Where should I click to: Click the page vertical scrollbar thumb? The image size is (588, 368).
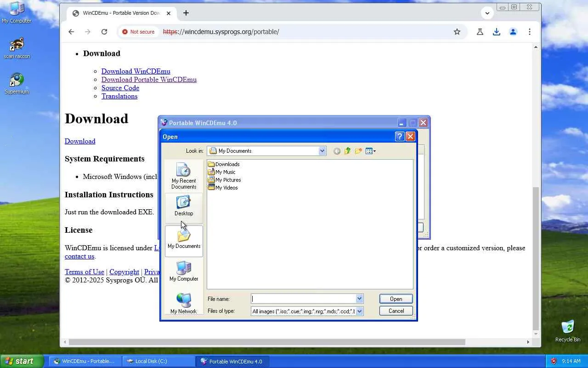click(536, 258)
